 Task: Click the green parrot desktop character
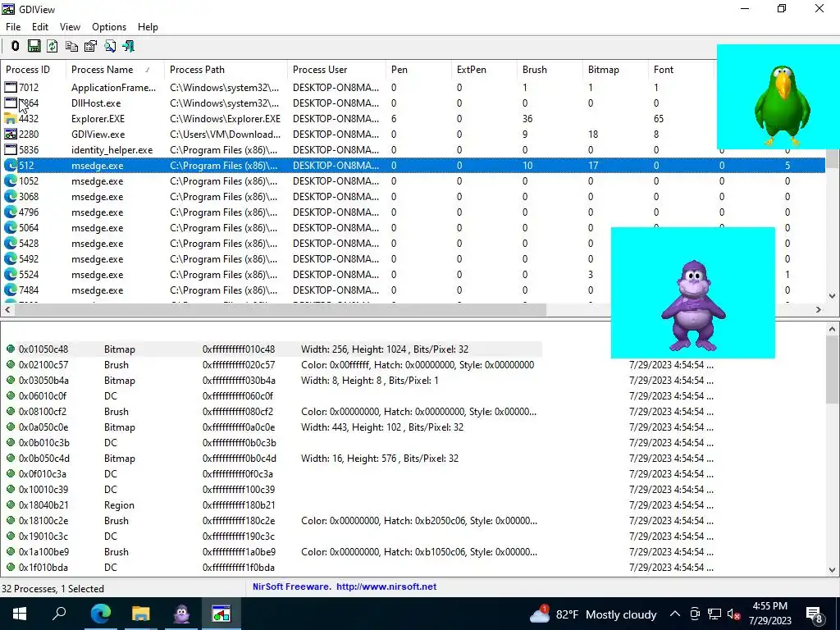pos(782,105)
